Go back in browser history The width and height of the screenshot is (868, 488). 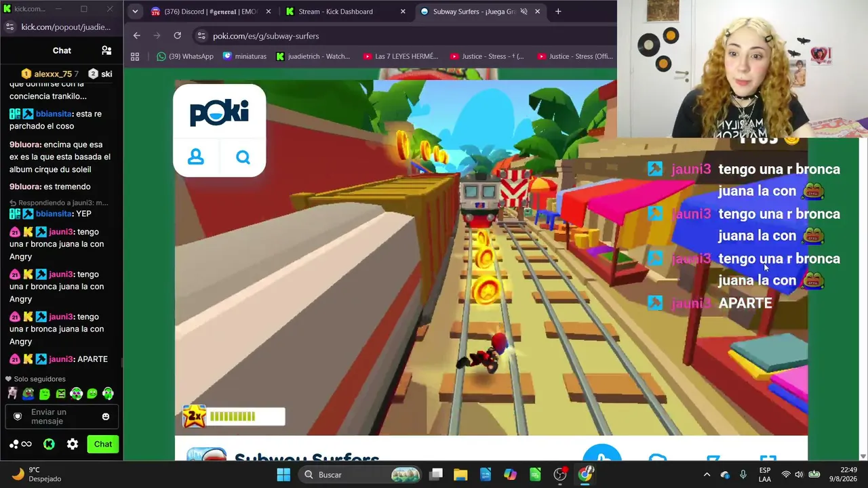coord(137,35)
